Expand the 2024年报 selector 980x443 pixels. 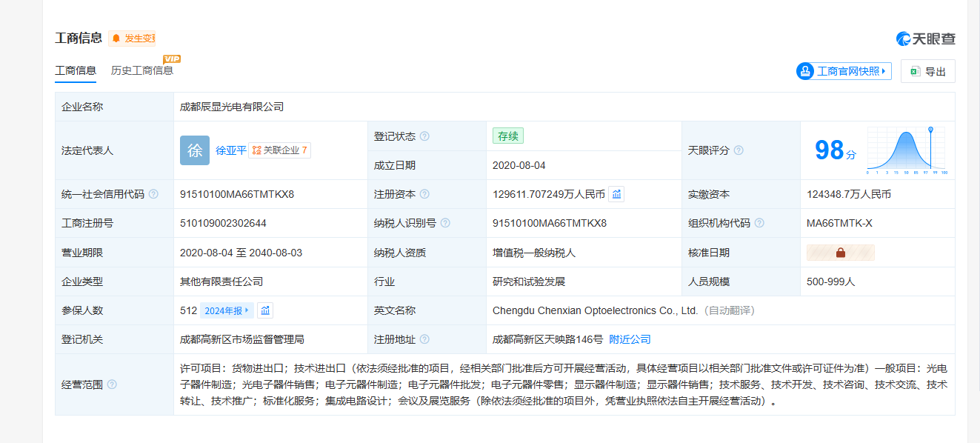(x=227, y=310)
